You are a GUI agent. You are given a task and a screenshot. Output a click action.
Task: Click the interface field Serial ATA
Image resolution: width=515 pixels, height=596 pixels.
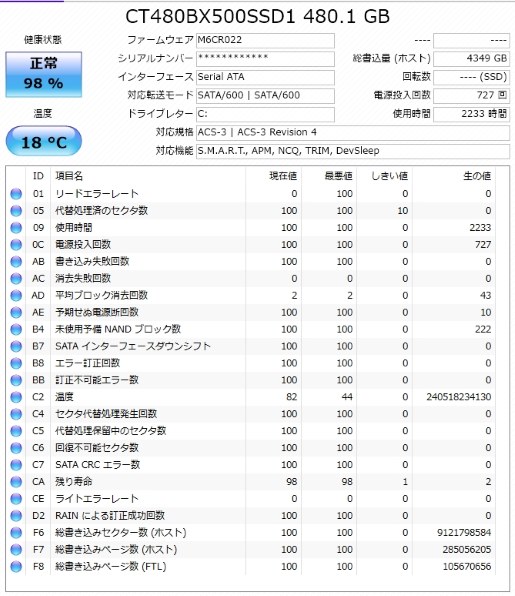coord(265,77)
